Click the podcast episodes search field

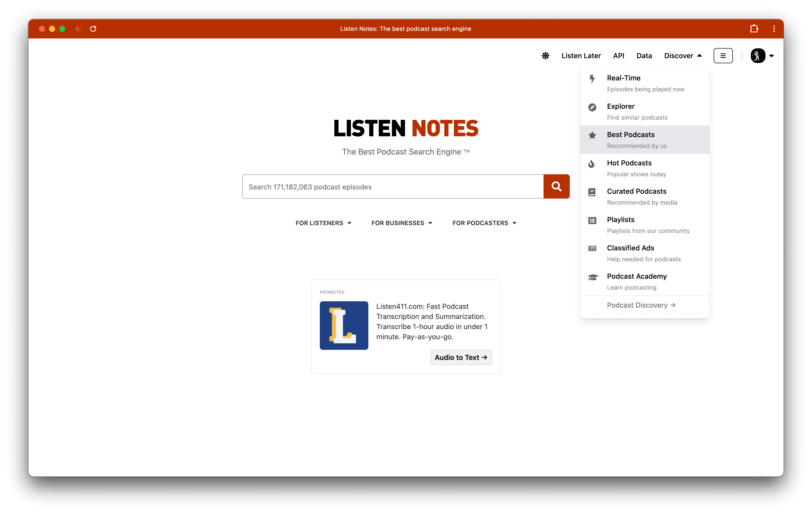coord(393,187)
